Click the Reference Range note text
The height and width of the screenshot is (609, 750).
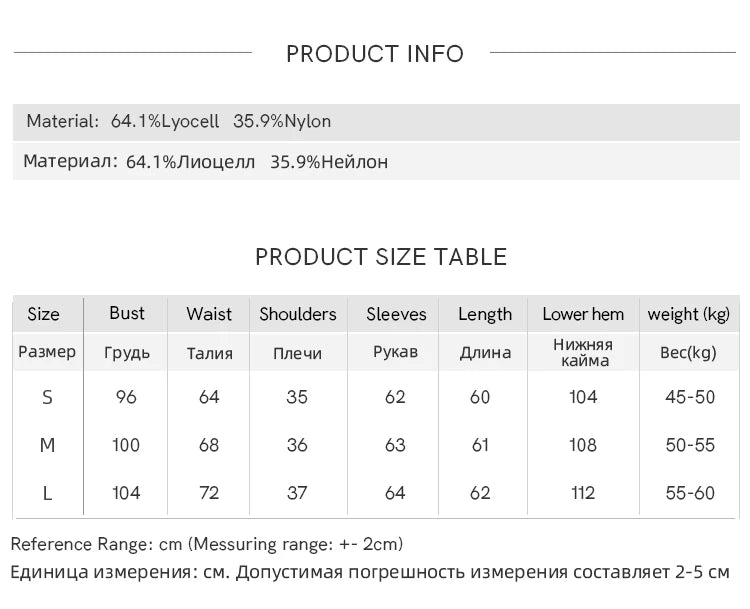click(207, 544)
